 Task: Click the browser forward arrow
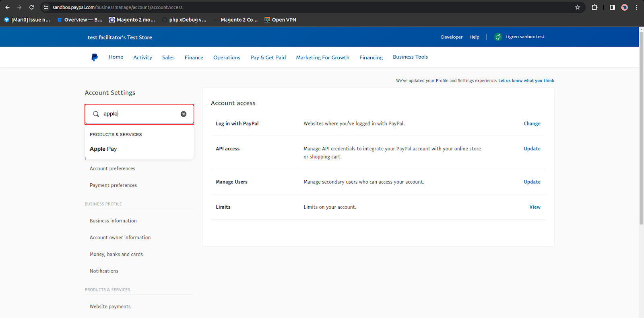(x=19, y=7)
